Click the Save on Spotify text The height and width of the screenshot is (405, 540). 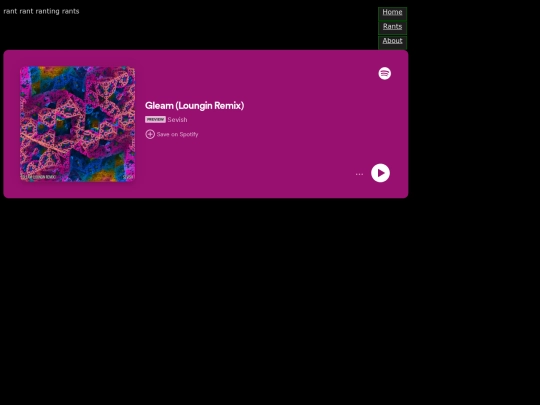click(177, 134)
